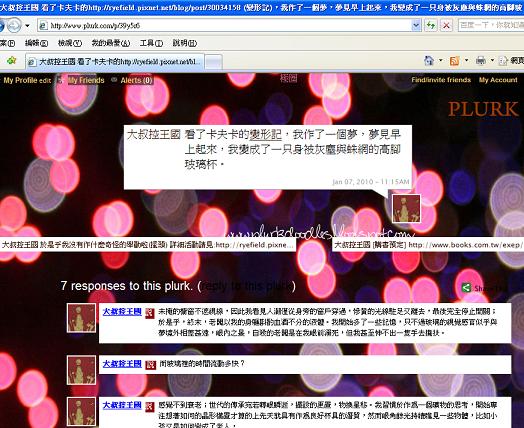Click reply to this plurk link
Viewport: 524px width, 428px height.
tap(247, 286)
